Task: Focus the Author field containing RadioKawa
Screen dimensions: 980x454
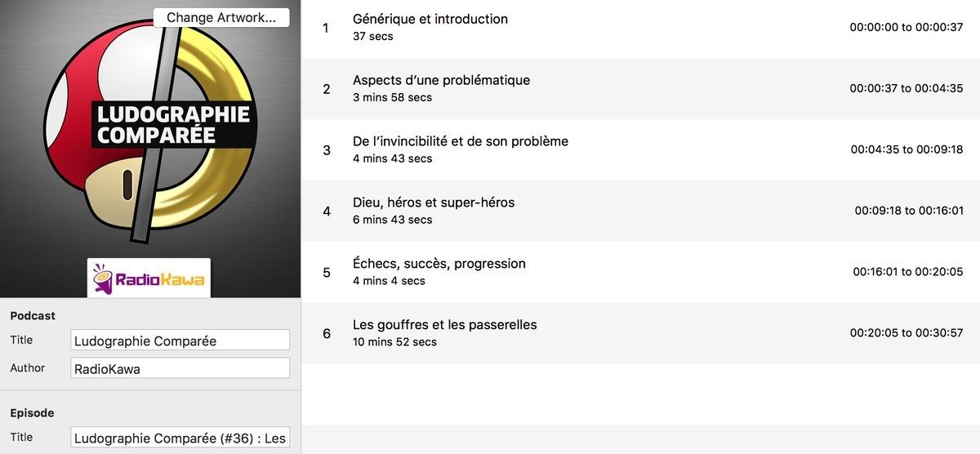Action: tap(180, 368)
